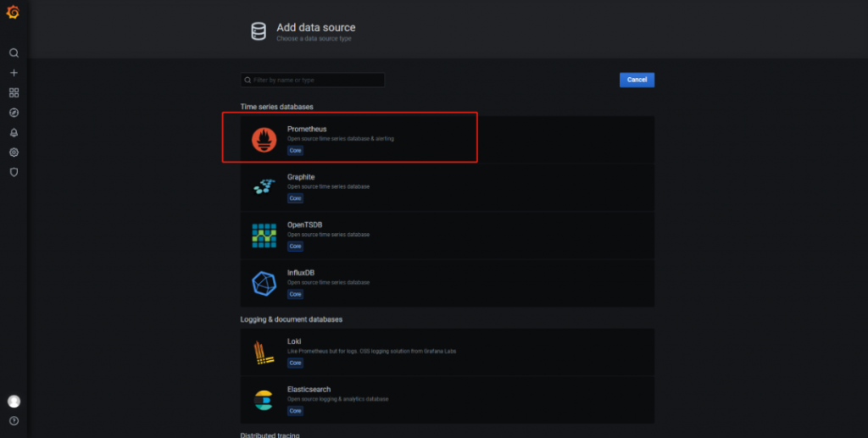Click Graphite description 'Open source time series database'
This screenshot has height=438, width=868.
[x=328, y=186]
